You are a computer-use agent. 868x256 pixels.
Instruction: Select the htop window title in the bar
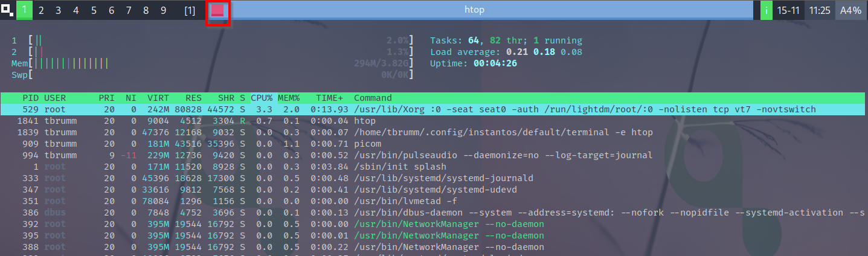click(x=474, y=10)
